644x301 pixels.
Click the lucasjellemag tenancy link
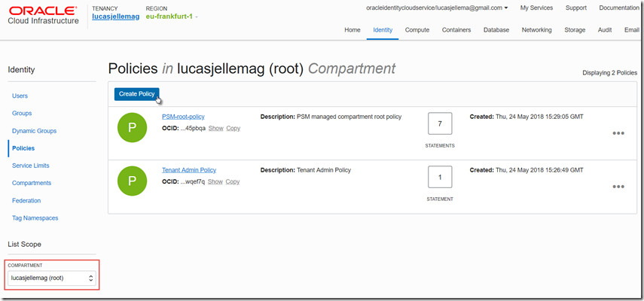coord(115,17)
